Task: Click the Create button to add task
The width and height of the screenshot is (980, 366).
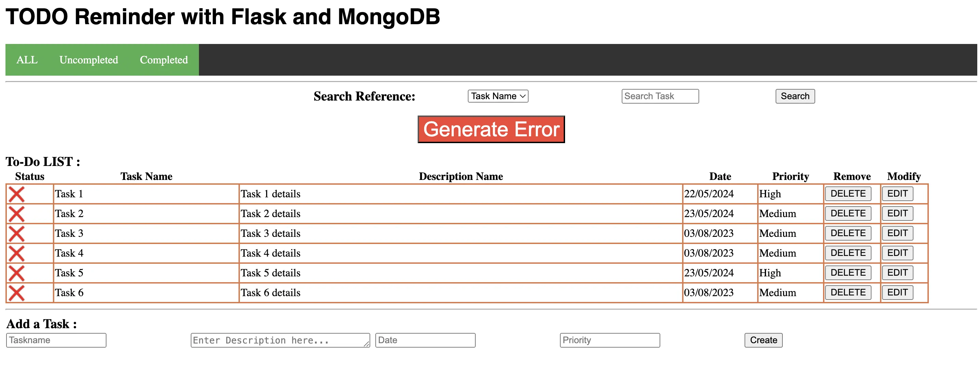Action: [763, 340]
